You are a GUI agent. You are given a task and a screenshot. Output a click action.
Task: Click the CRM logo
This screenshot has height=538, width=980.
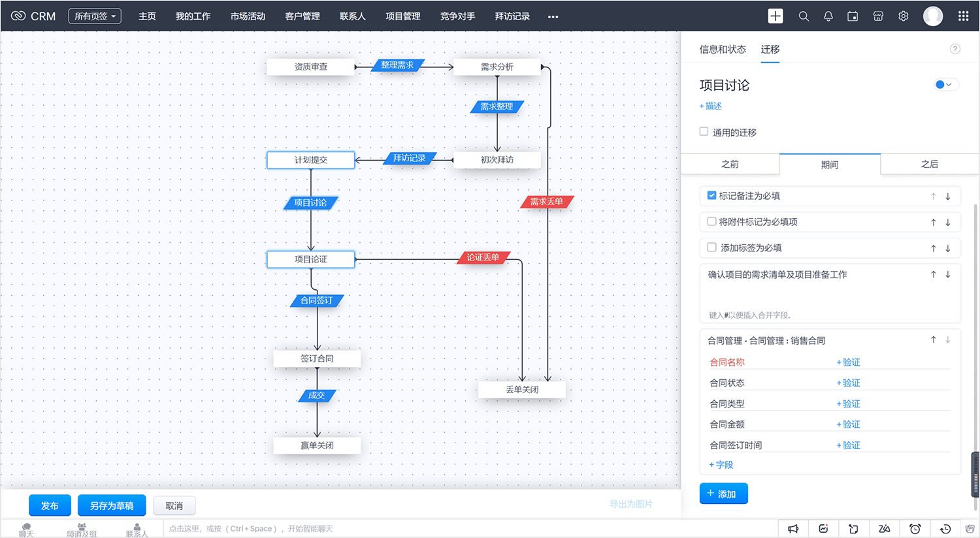point(33,16)
